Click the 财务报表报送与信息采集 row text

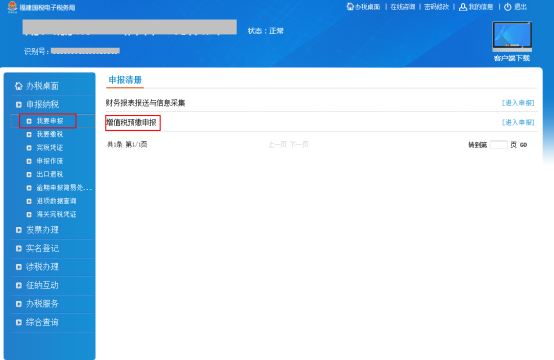click(145, 103)
